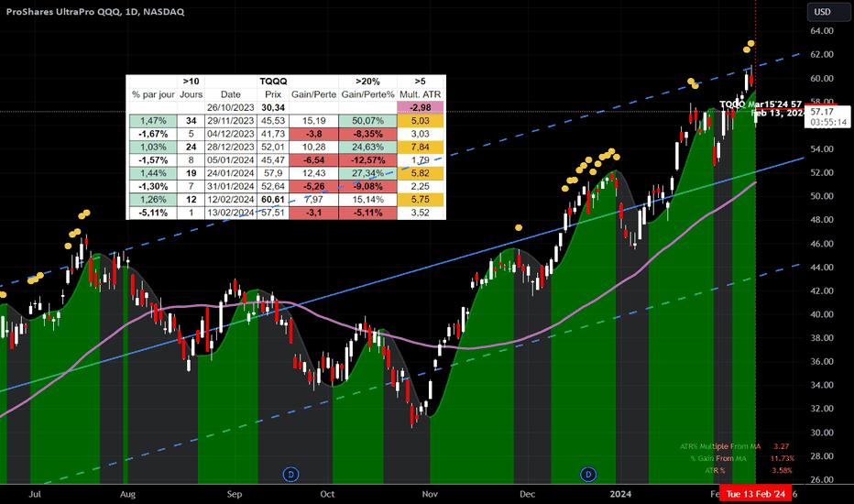Click the Nov label on time axis

tap(430, 494)
